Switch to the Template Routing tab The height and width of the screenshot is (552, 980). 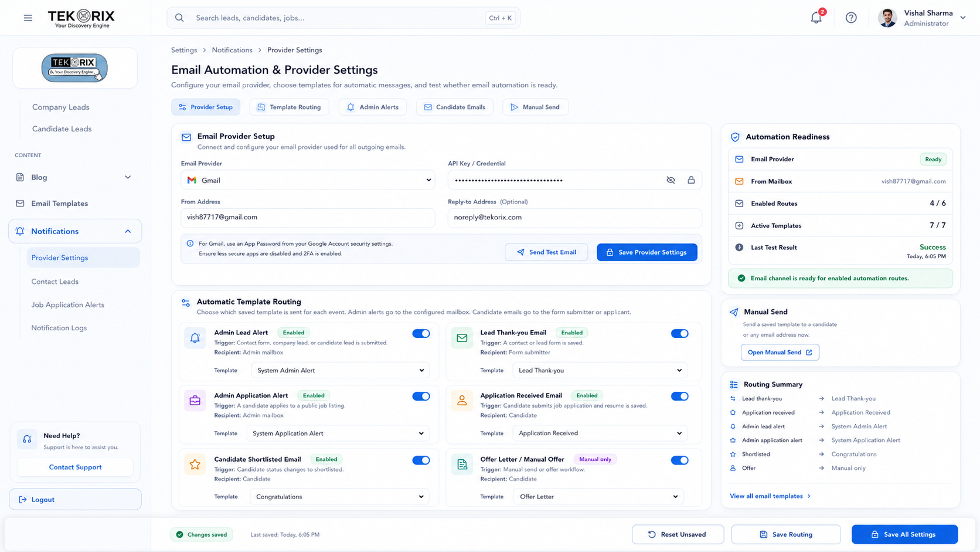click(290, 107)
